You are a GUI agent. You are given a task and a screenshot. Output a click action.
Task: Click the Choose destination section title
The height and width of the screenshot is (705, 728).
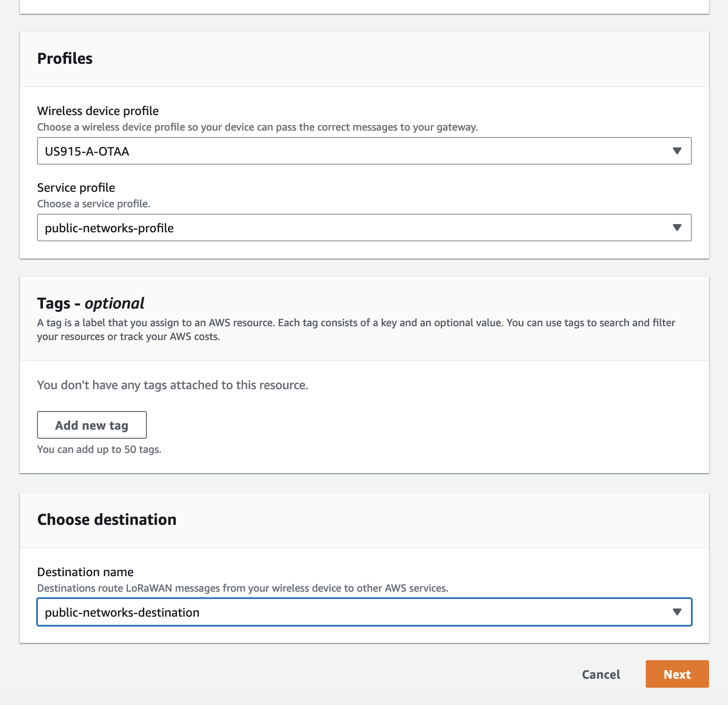point(107,519)
